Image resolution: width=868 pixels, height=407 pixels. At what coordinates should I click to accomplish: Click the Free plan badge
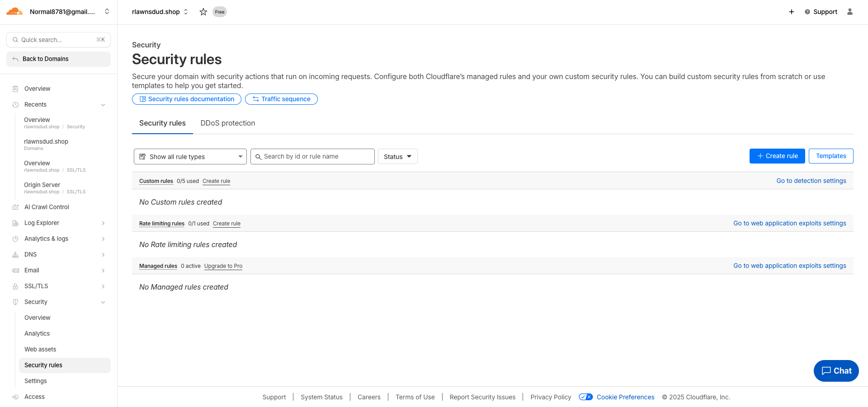coord(220,12)
